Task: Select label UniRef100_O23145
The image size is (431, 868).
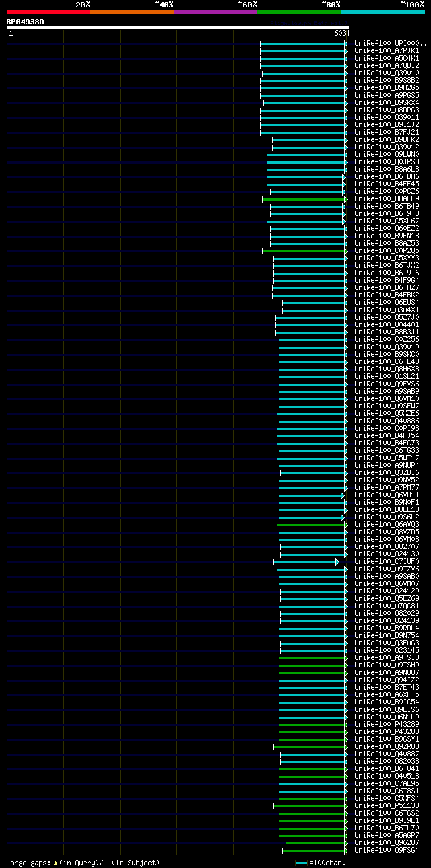Action: pyautogui.click(x=387, y=650)
